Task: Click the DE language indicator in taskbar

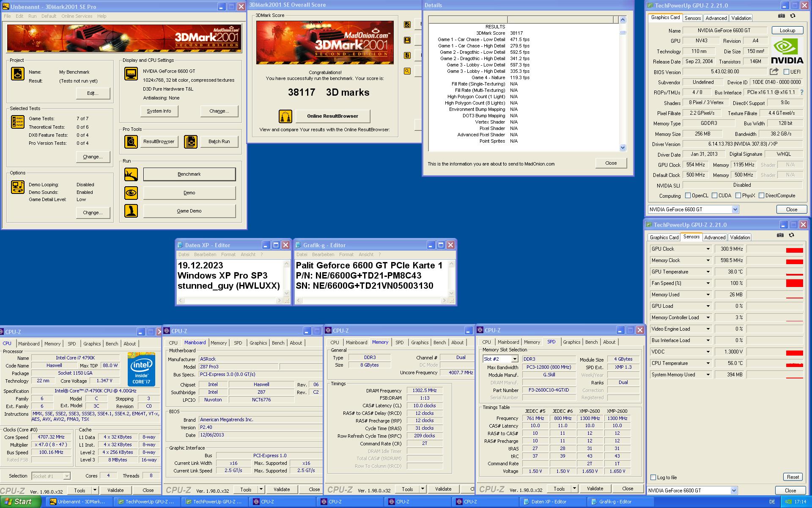Action: (x=772, y=502)
